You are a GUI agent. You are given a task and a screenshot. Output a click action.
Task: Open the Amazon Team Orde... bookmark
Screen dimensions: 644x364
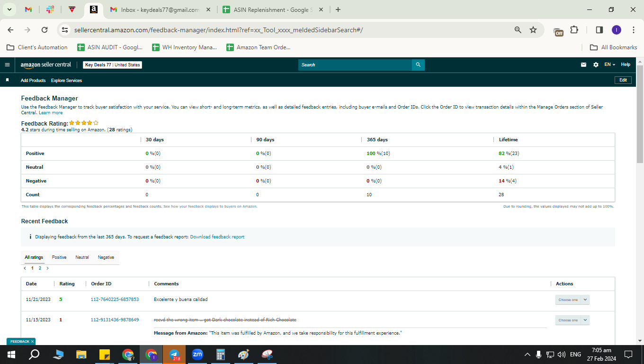(259, 47)
